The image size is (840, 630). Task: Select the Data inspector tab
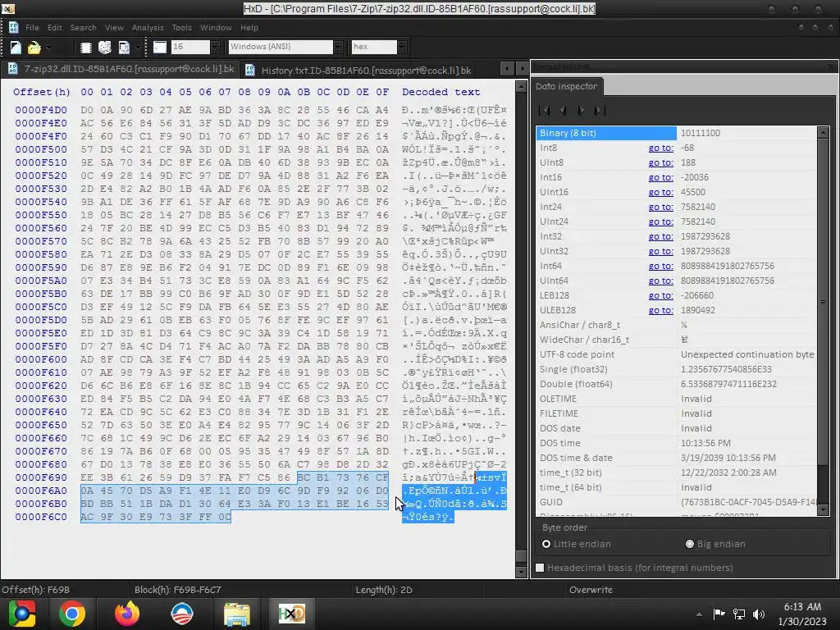566,86
